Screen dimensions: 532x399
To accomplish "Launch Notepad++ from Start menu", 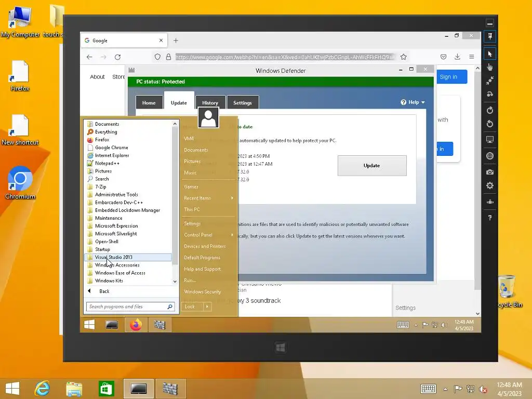I will click(x=128, y=163).
